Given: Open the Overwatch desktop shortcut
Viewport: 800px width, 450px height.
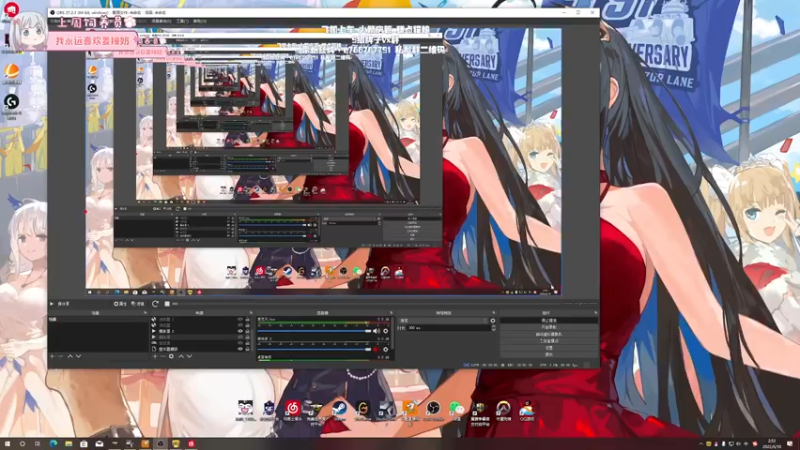Looking at the screenshot, I should click(x=504, y=410).
